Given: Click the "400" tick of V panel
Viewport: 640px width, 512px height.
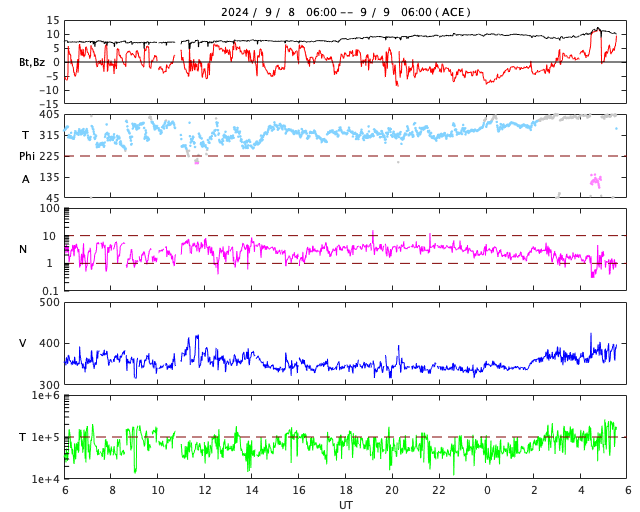Looking at the screenshot, I should tap(49, 343).
